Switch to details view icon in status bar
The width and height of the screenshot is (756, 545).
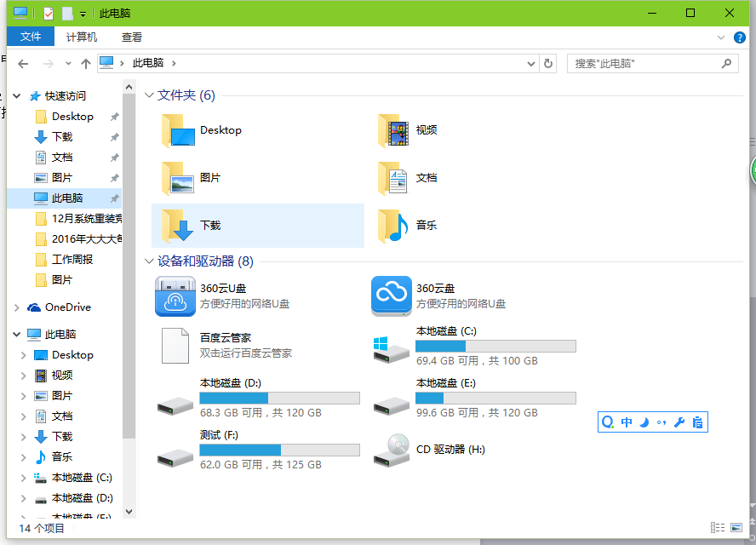[x=718, y=528]
